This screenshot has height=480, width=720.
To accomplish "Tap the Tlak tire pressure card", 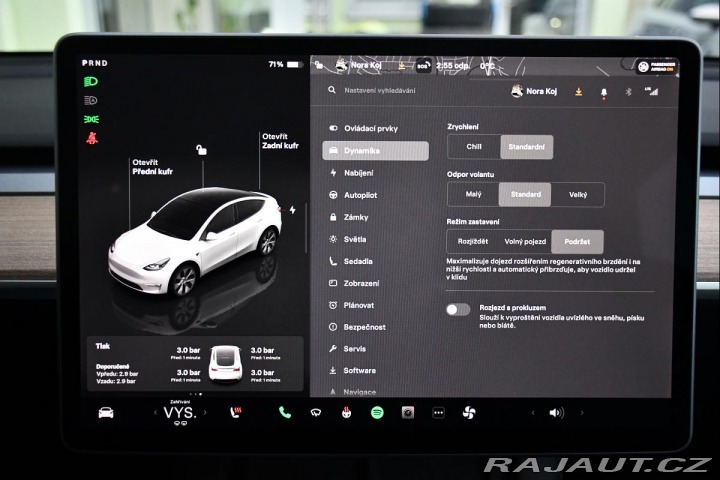I will (x=195, y=364).
